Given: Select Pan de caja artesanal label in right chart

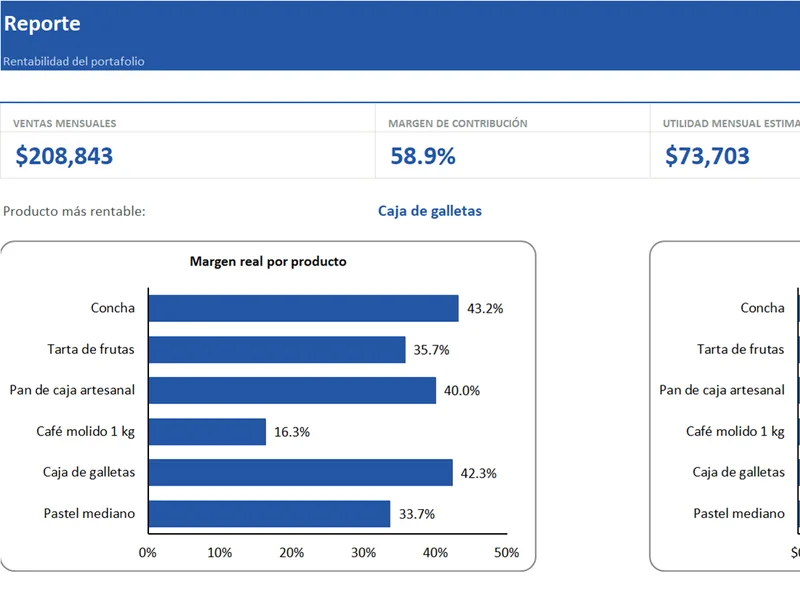Looking at the screenshot, I should (x=722, y=390).
